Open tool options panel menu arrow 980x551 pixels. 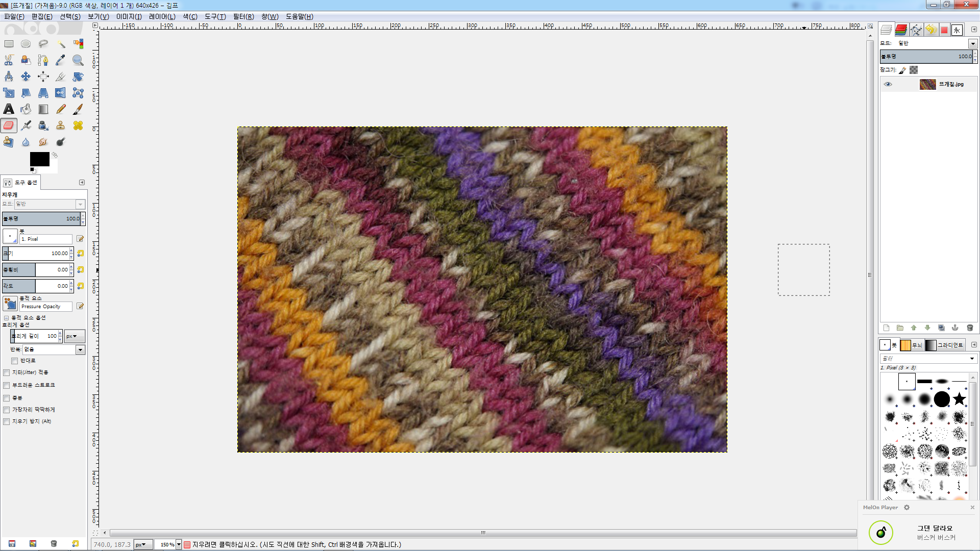coord(82,183)
